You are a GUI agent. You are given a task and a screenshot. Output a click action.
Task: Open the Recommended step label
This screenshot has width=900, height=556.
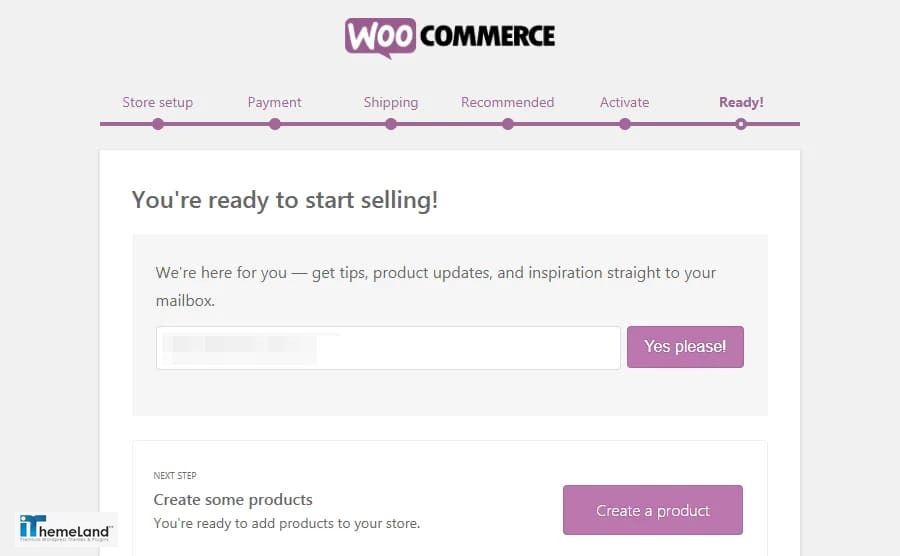pos(507,102)
